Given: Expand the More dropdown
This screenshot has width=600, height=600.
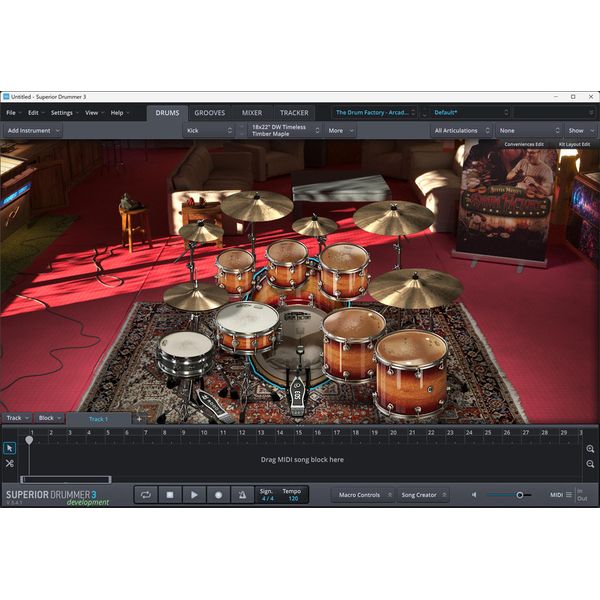Looking at the screenshot, I should 340,130.
